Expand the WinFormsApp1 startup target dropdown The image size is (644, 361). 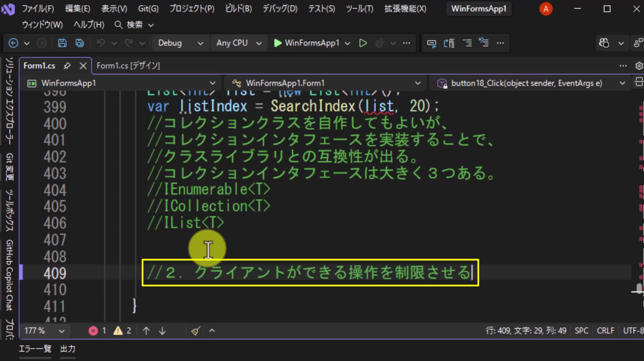coord(347,43)
